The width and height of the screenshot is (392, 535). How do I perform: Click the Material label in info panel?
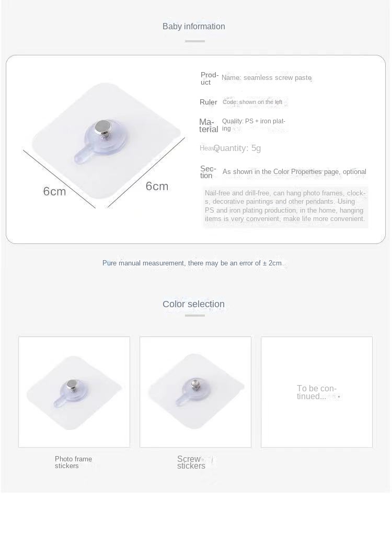[209, 125]
